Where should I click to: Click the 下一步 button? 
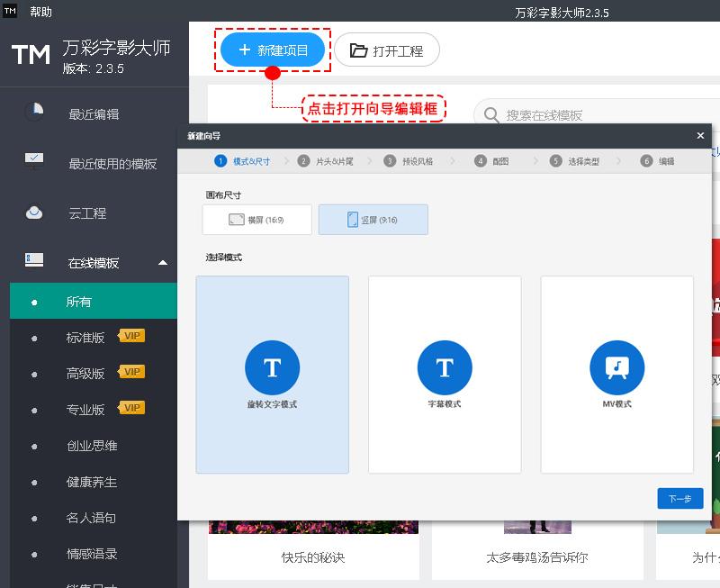(x=679, y=498)
